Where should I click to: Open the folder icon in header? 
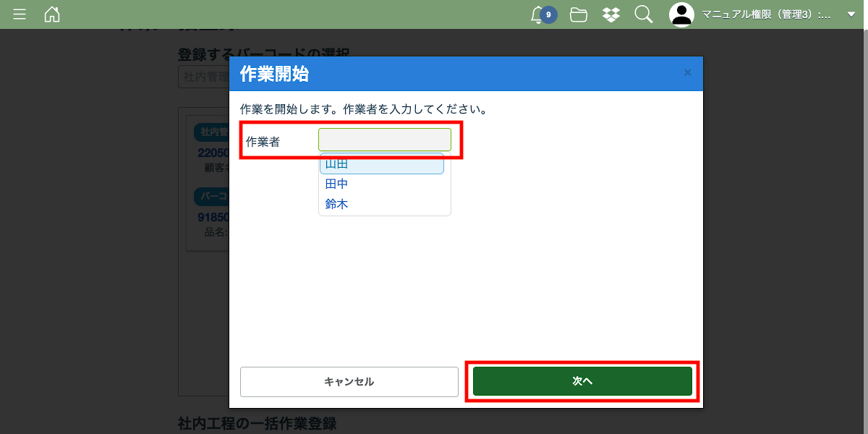(578, 14)
